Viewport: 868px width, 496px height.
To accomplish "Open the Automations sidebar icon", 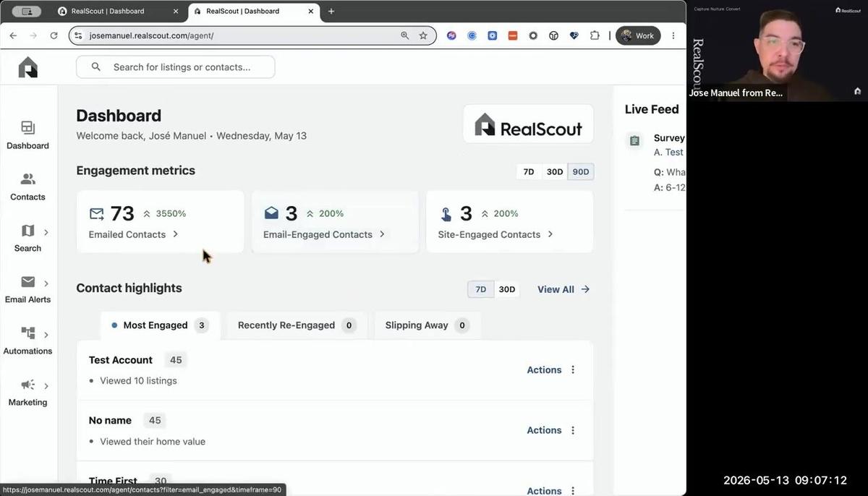I will (27, 333).
